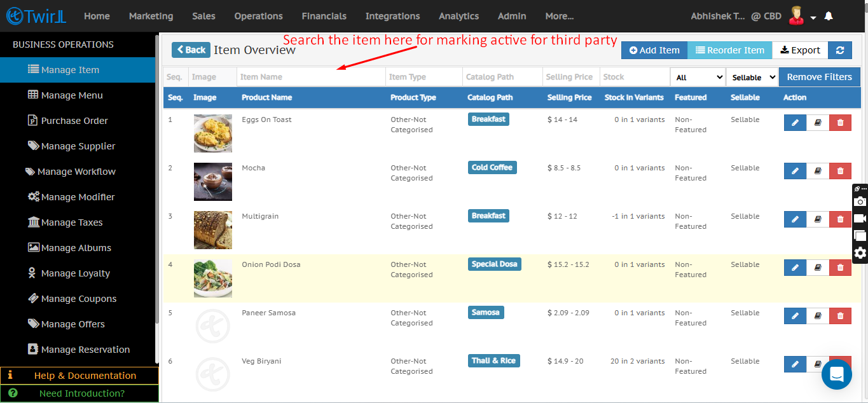
Task: Open the Sellable filter dropdown
Action: coord(752,77)
